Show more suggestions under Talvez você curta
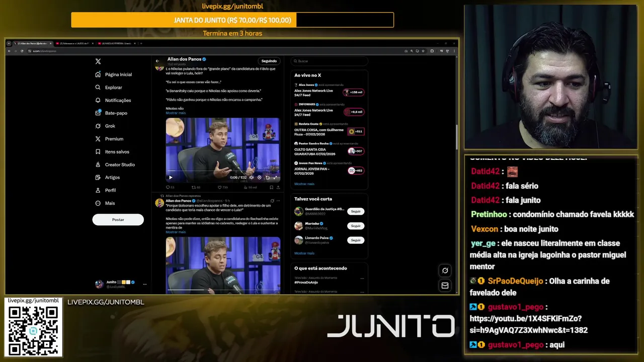The width and height of the screenshot is (644, 362). (304, 253)
